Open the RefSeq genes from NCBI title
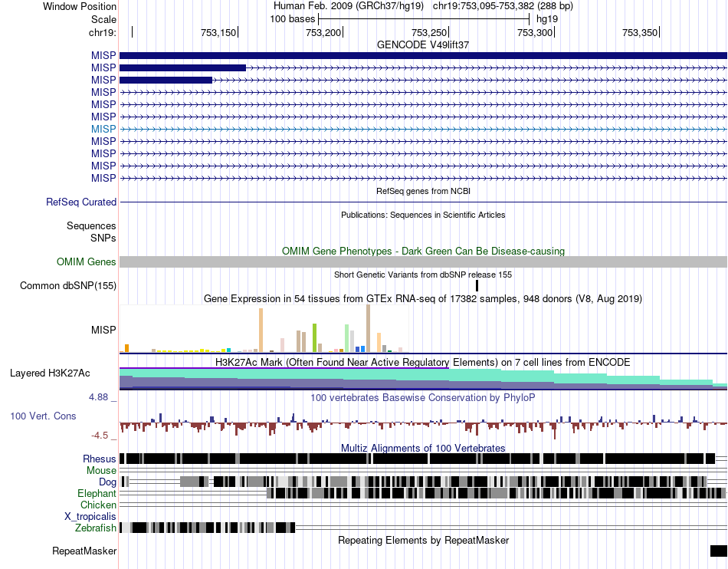Viewport: 728px width, 569px height. pos(423,191)
